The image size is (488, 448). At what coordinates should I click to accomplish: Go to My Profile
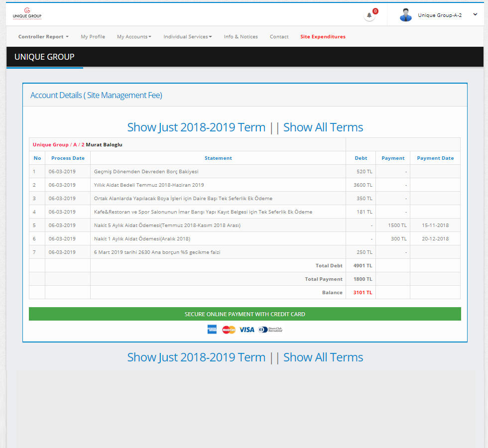point(93,37)
